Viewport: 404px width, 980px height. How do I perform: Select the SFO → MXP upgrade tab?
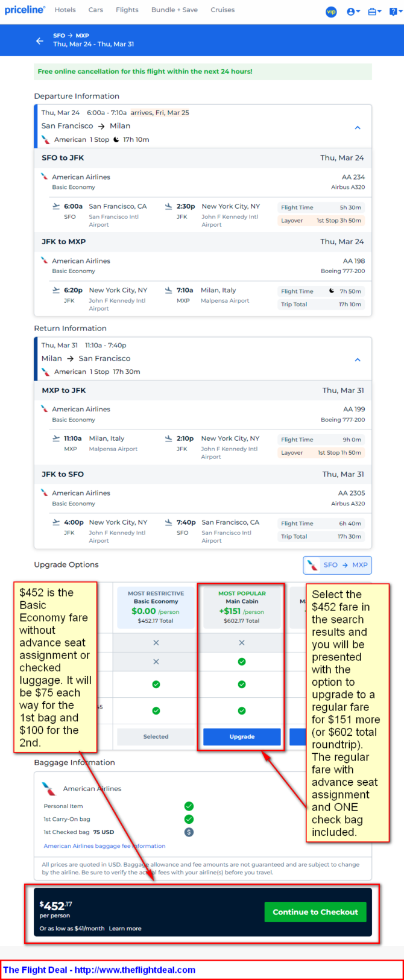pos(337,565)
